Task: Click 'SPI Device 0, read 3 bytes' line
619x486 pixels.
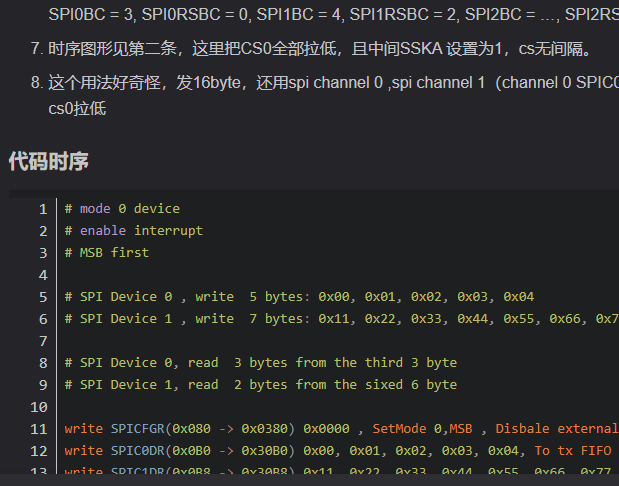Action: tap(260, 363)
